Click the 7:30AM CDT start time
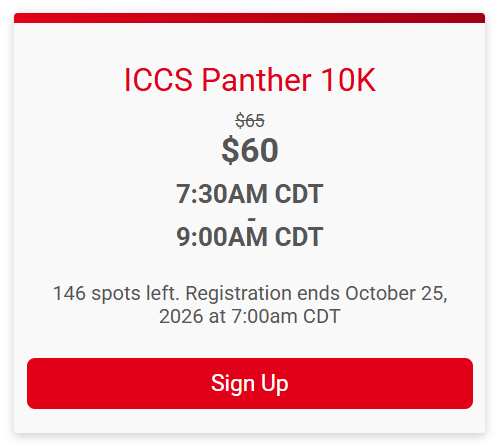 click(x=250, y=194)
